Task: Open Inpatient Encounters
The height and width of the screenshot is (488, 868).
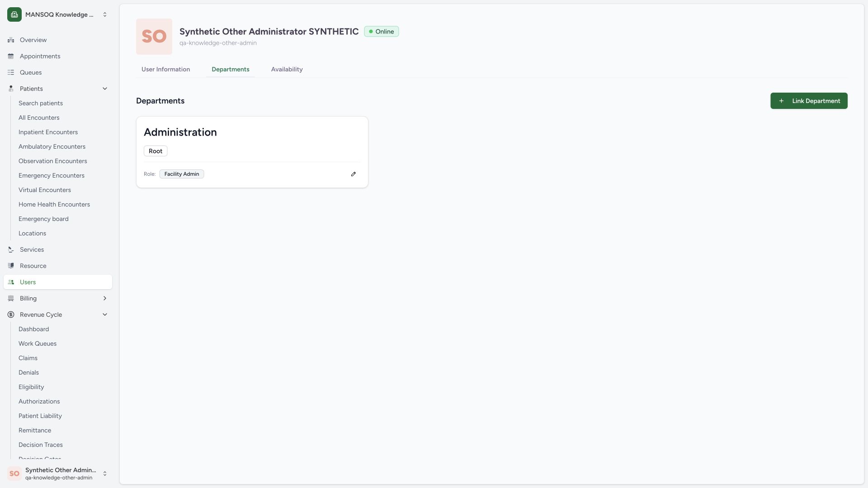Action: (48, 132)
